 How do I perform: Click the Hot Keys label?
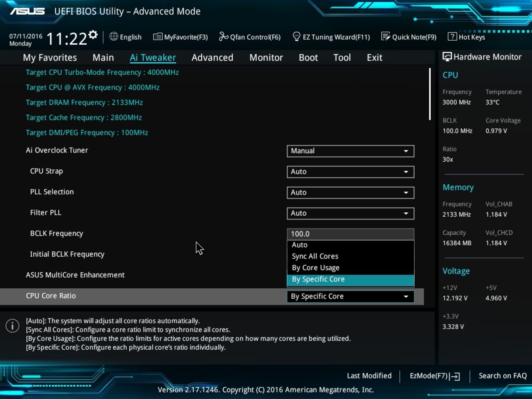[x=472, y=37]
